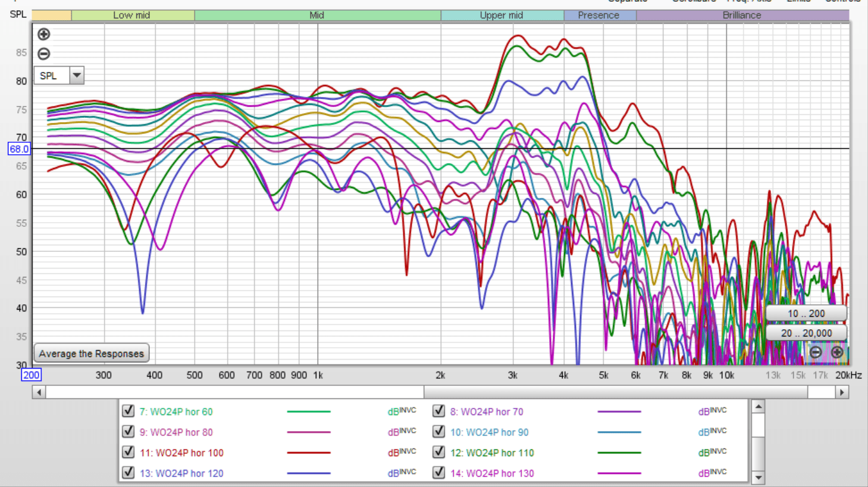Click the 85 label on the SPL axis

pyautogui.click(x=21, y=52)
